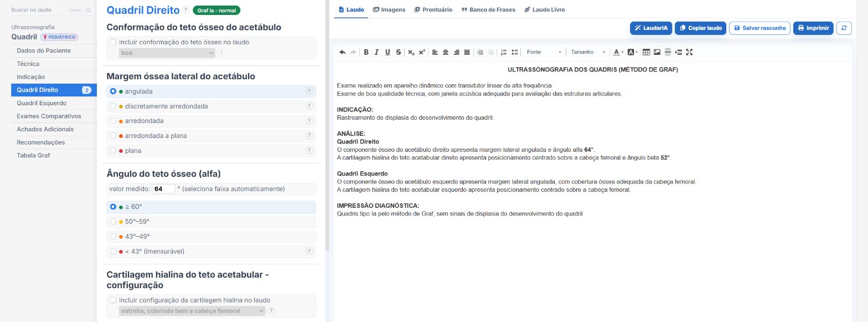This screenshot has width=868, height=322.
Task: Open the Fonte font dropdown
Action: pyautogui.click(x=544, y=52)
